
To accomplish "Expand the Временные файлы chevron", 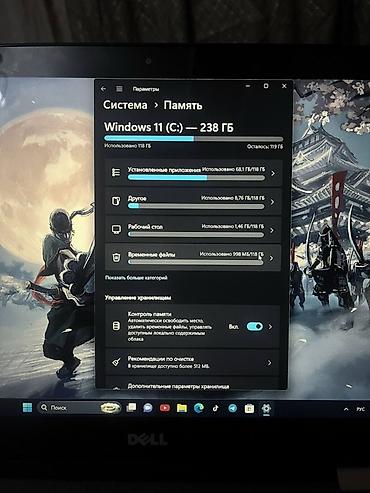I will point(271,258).
